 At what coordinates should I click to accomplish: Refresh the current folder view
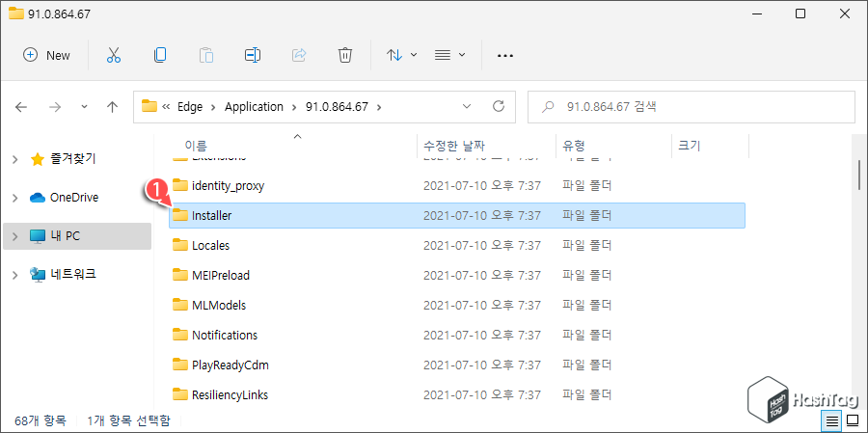pos(499,106)
